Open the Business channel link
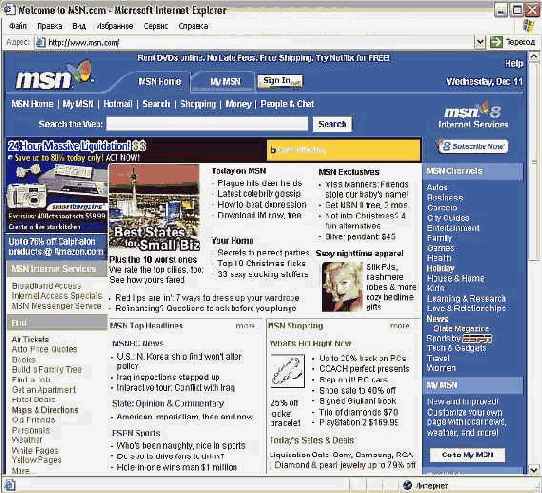This screenshot has height=493, width=542. point(445,197)
